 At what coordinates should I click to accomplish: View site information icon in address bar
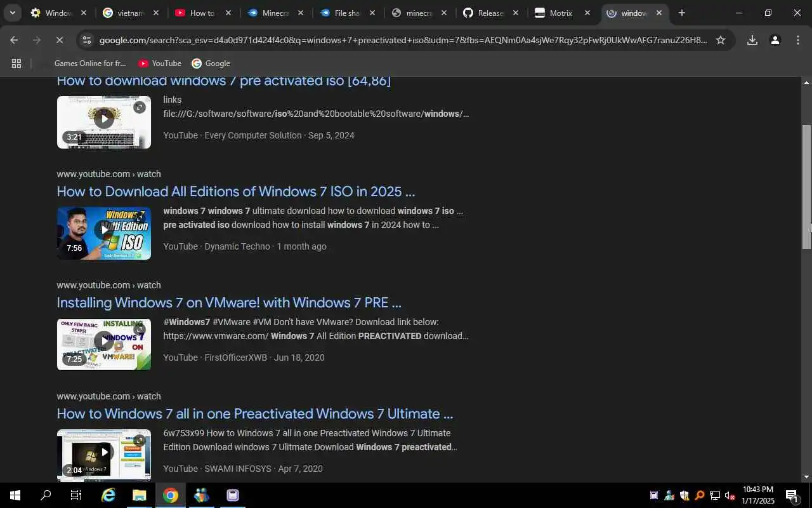point(87,40)
